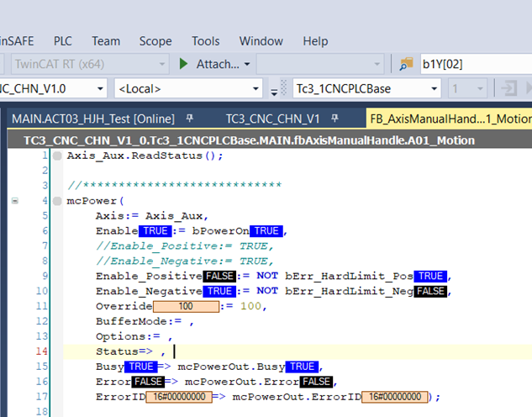Click the Axis:= Axis_Aux line
This screenshot has height=417, width=532.
click(151, 216)
